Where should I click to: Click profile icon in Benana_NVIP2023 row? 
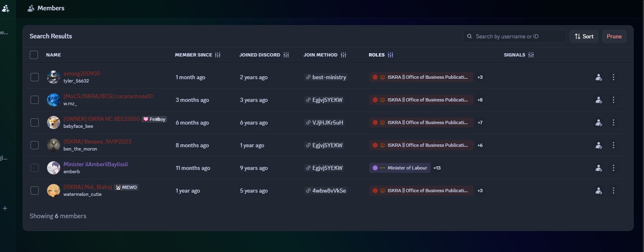598,145
